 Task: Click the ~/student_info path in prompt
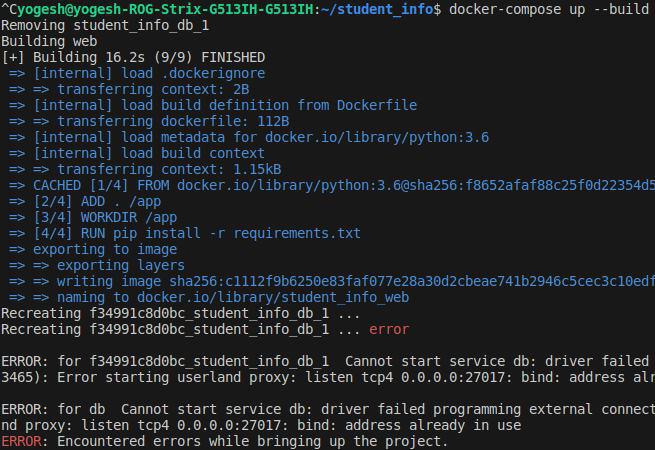click(377, 9)
